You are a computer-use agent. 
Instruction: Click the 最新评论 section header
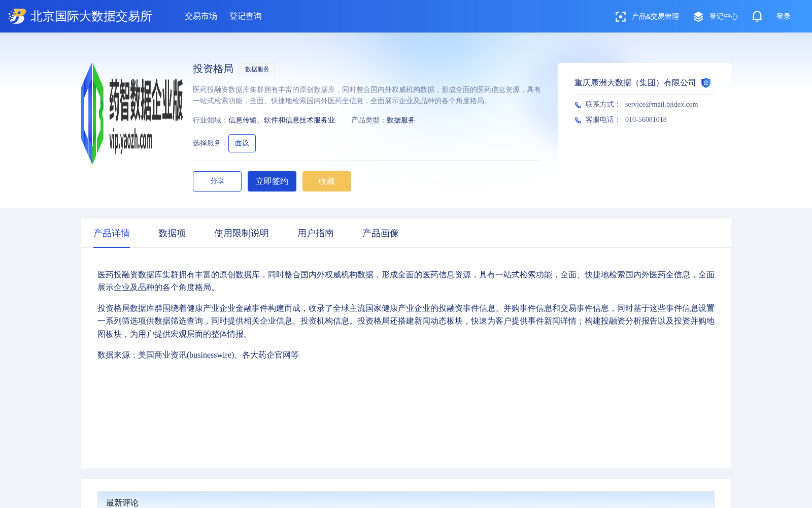122,502
